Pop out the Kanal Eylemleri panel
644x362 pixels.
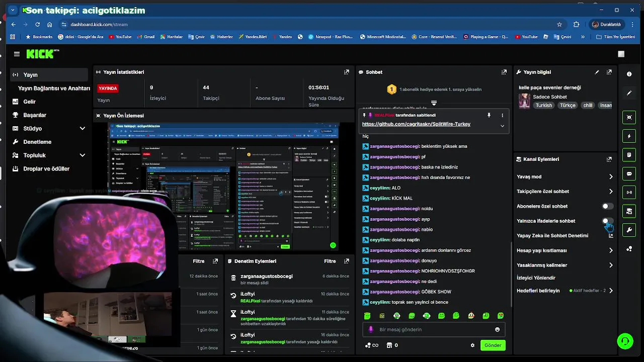pos(609,159)
